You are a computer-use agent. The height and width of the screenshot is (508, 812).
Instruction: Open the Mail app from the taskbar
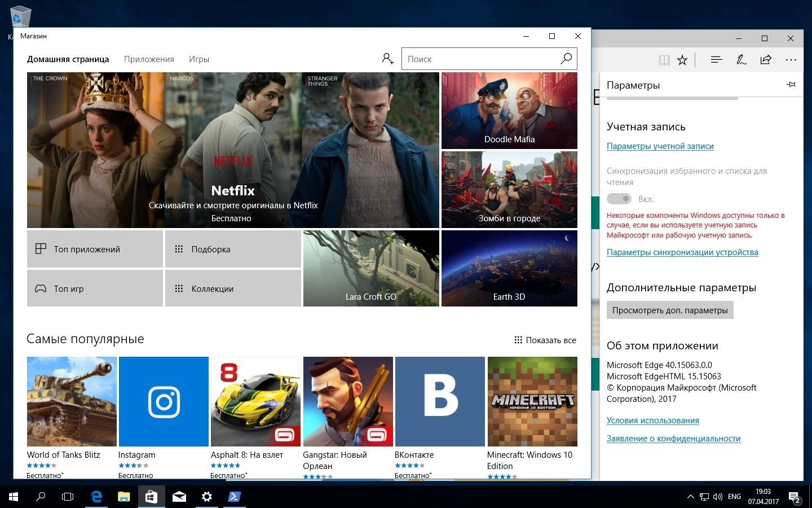coord(179,497)
